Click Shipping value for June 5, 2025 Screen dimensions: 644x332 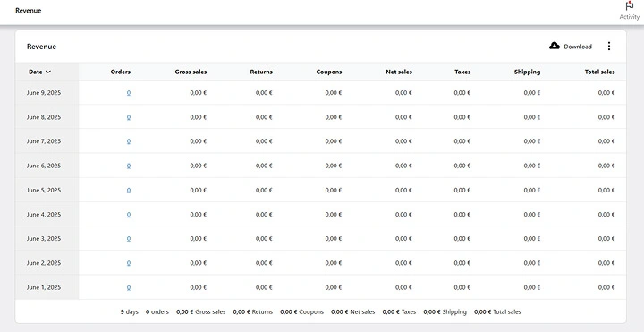pyautogui.click(x=532, y=191)
